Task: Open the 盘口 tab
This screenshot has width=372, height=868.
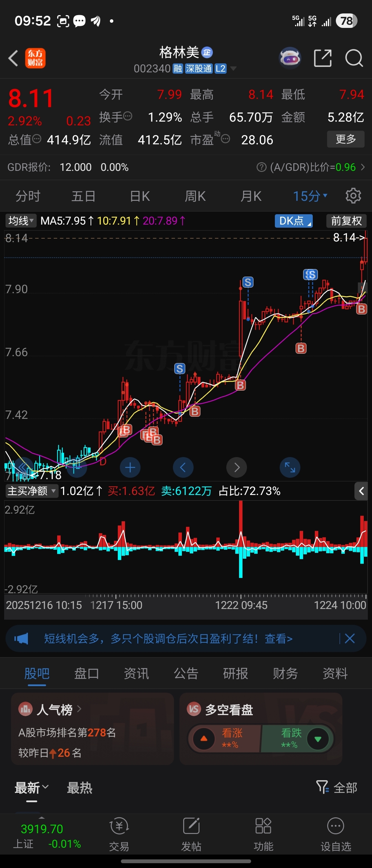Action: pyautogui.click(x=87, y=673)
